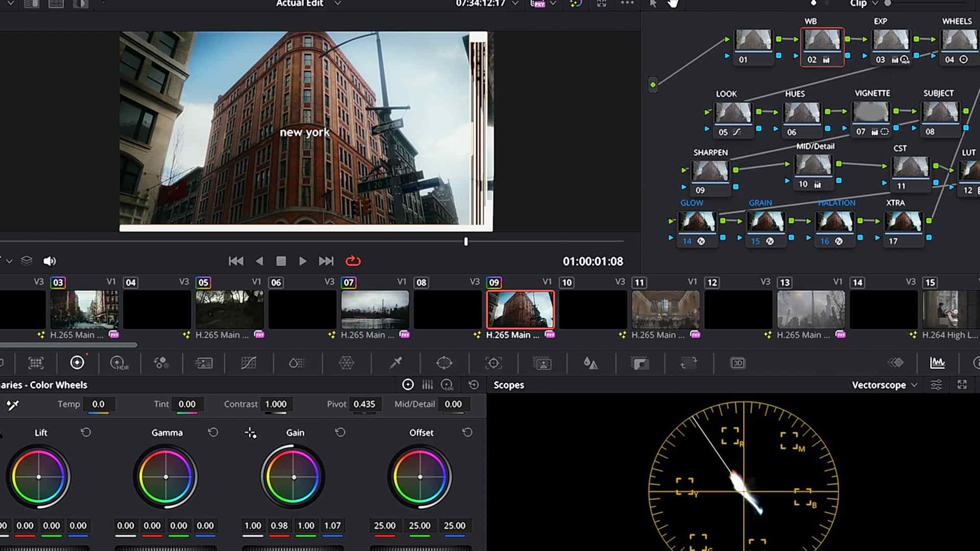Click the Temp value field

click(99, 404)
